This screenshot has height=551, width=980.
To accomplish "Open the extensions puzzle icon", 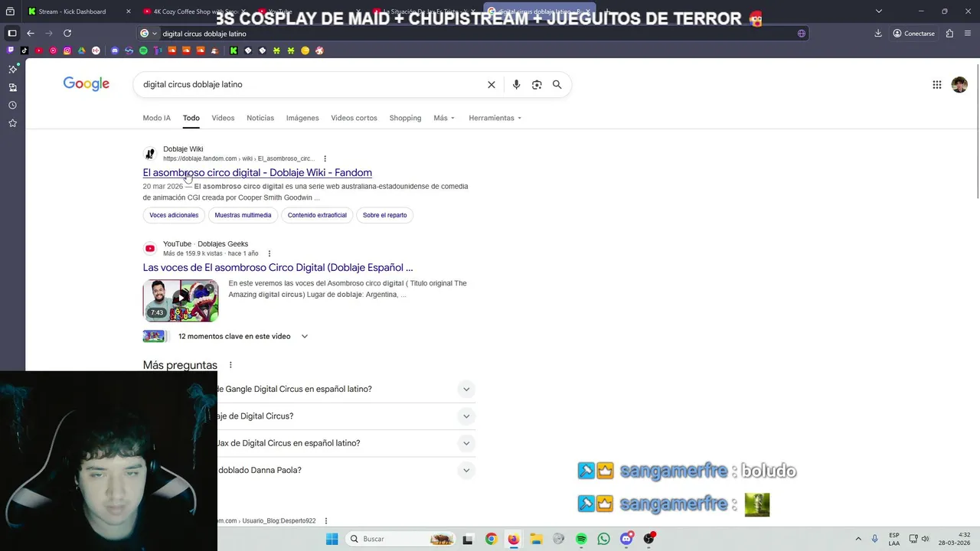I will tap(949, 33).
